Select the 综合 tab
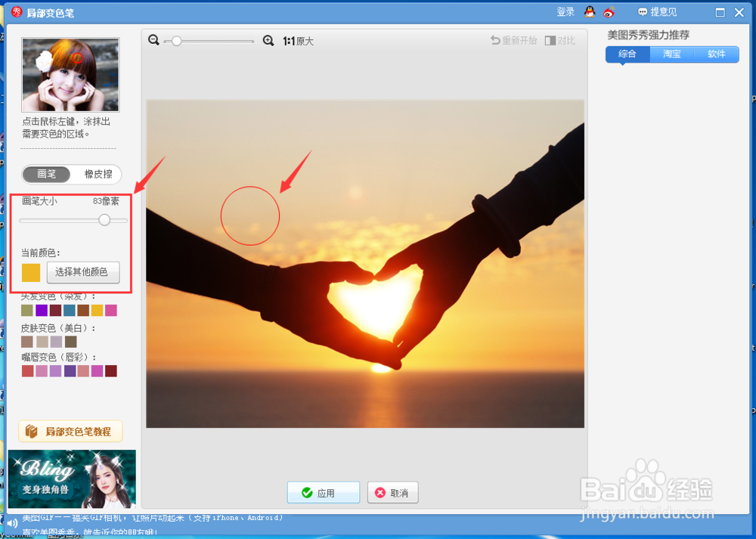Image resolution: width=756 pixels, height=539 pixels. click(627, 54)
